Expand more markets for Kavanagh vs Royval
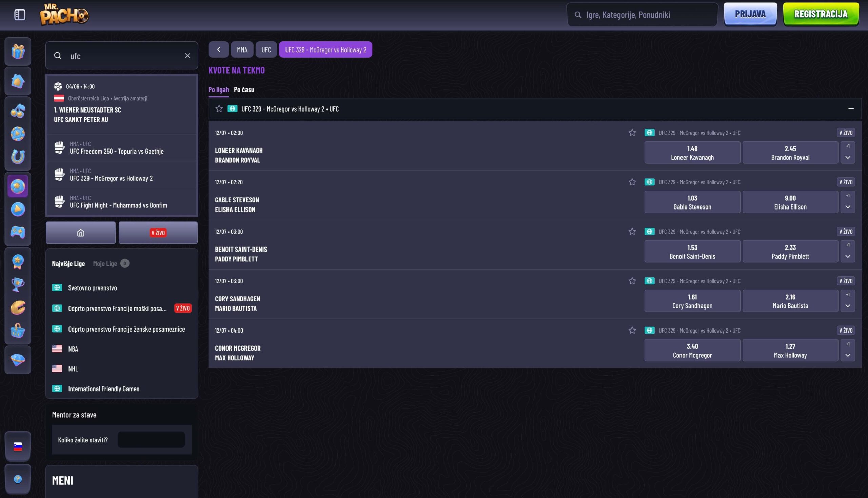868x498 pixels. pyautogui.click(x=848, y=152)
